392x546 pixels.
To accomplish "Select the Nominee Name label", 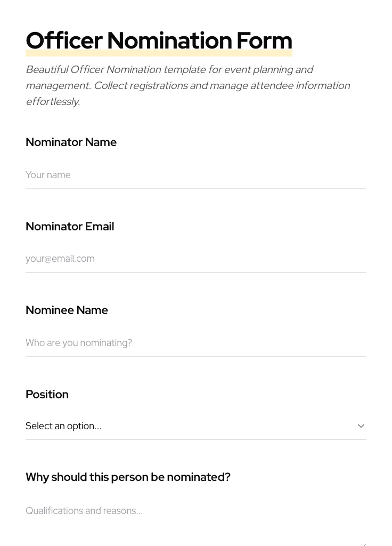I will point(67,310).
